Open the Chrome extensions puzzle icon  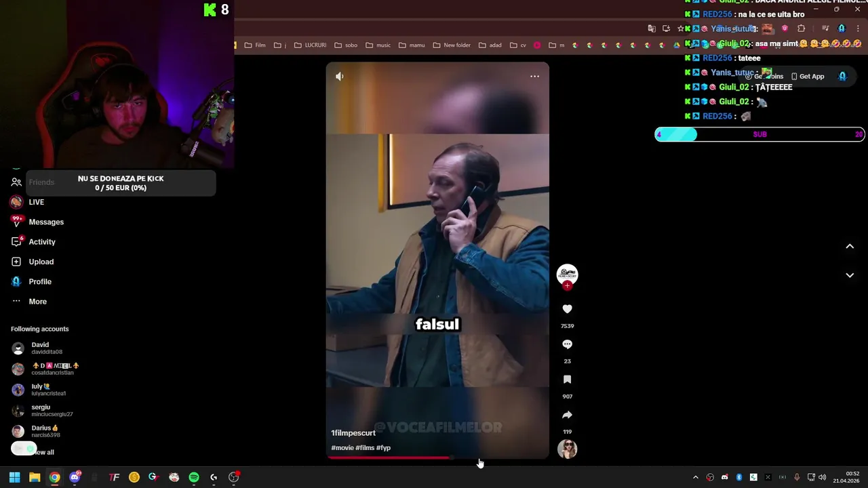click(801, 28)
